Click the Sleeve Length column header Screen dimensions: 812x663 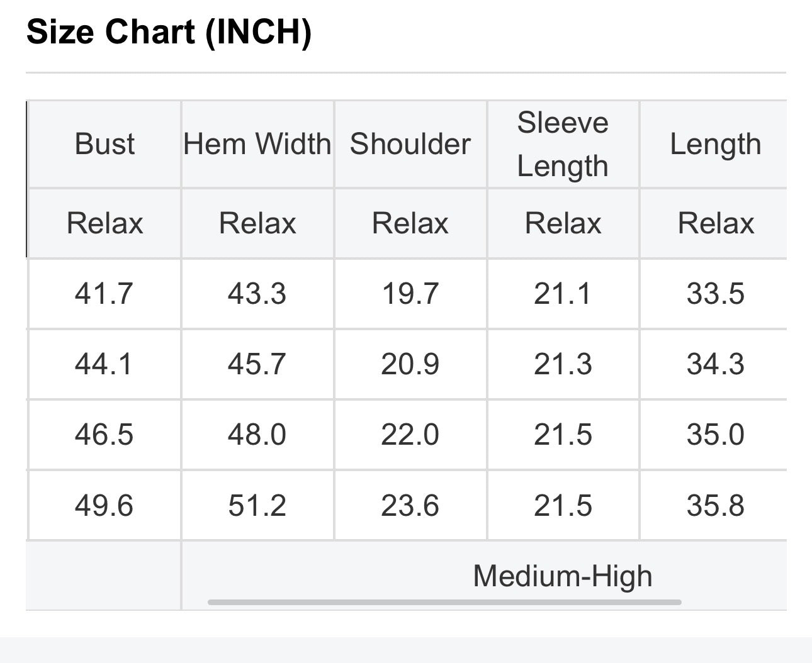coord(563,144)
